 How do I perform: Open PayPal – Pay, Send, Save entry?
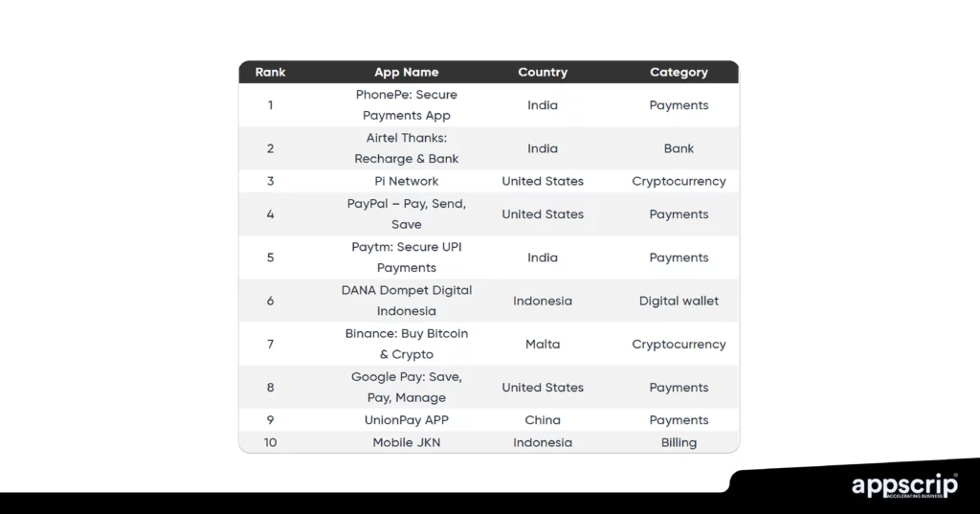click(x=407, y=214)
